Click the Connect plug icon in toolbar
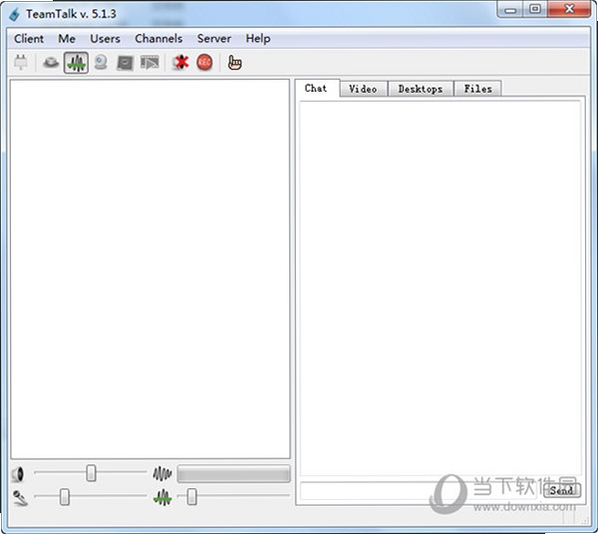 point(21,63)
